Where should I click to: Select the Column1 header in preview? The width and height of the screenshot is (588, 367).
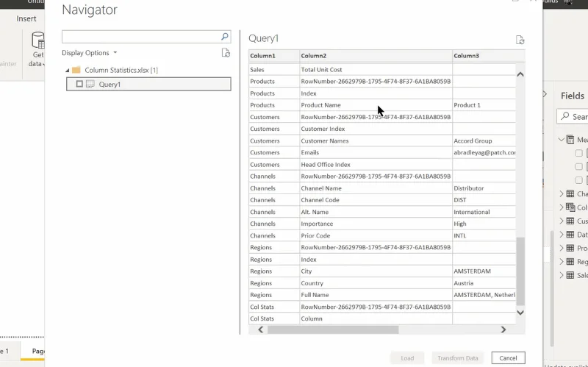point(274,56)
